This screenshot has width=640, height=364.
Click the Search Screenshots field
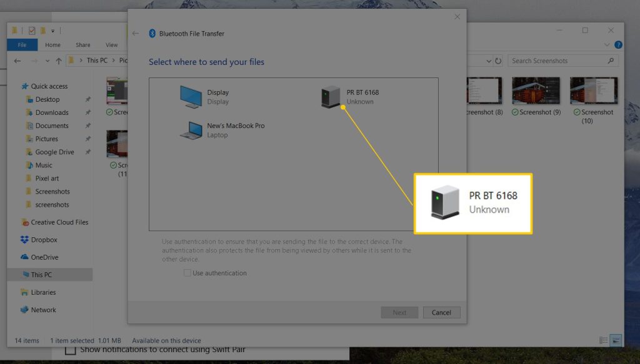(556, 61)
